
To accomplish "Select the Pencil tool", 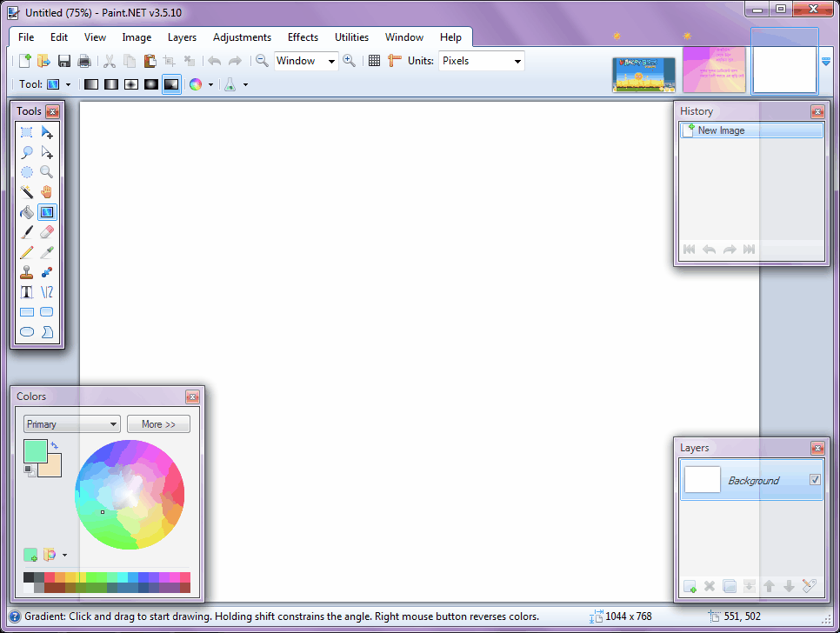I will pos(26,251).
